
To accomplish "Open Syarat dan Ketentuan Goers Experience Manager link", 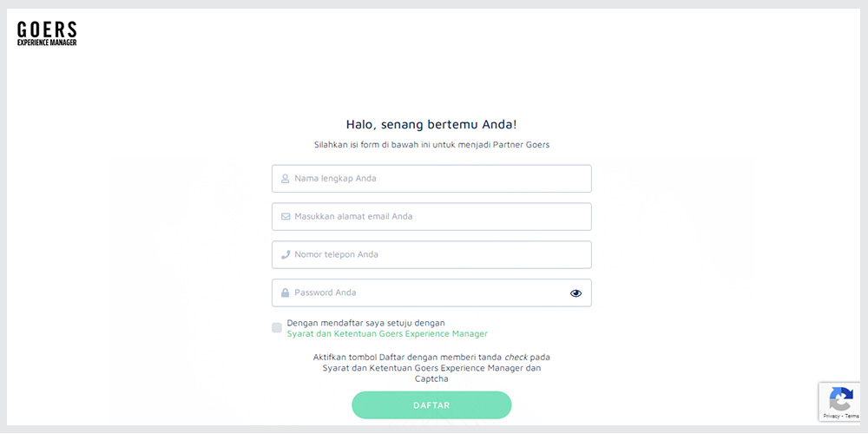I will [387, 334].
